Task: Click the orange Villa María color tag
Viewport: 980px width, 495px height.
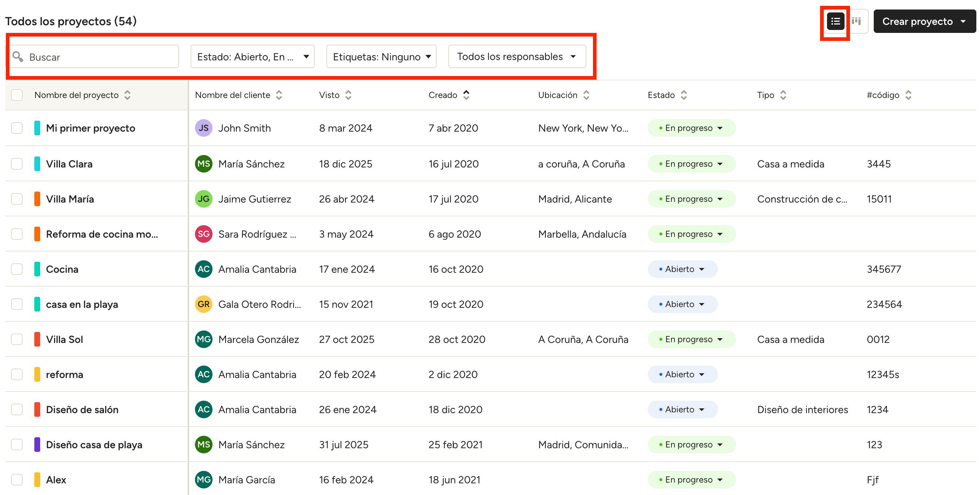Action: click(x=37, y=199)
